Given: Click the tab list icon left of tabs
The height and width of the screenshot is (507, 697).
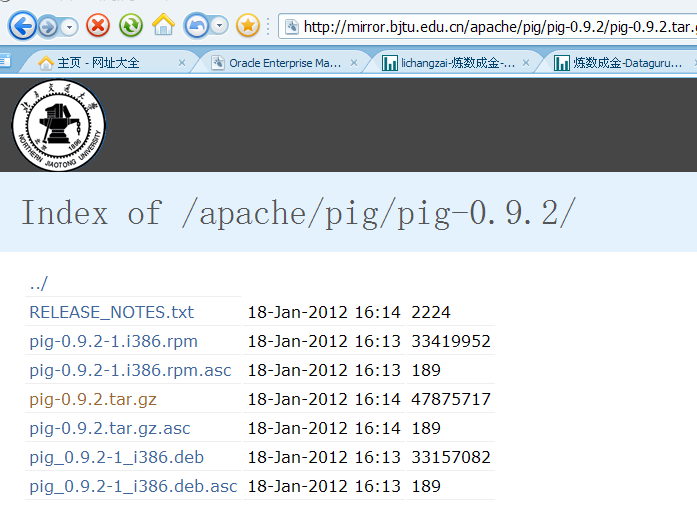Looking at the screenshot, I should click(x=5, y=60).
